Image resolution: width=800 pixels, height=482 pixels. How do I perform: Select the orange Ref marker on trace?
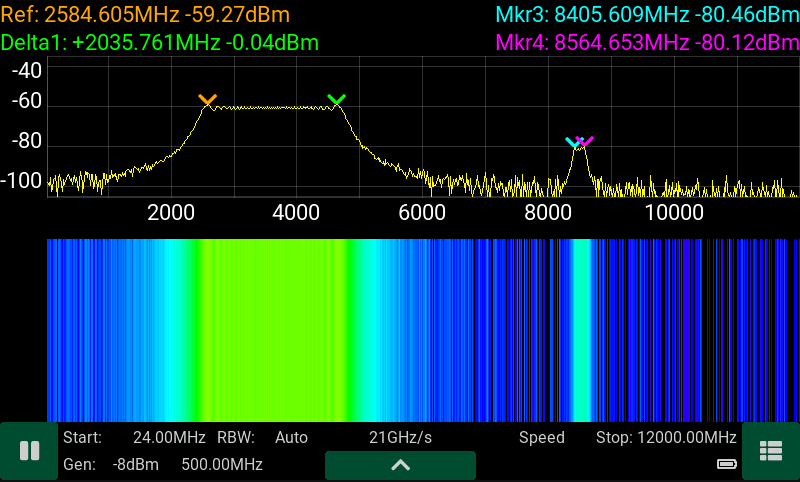point(207,100)
